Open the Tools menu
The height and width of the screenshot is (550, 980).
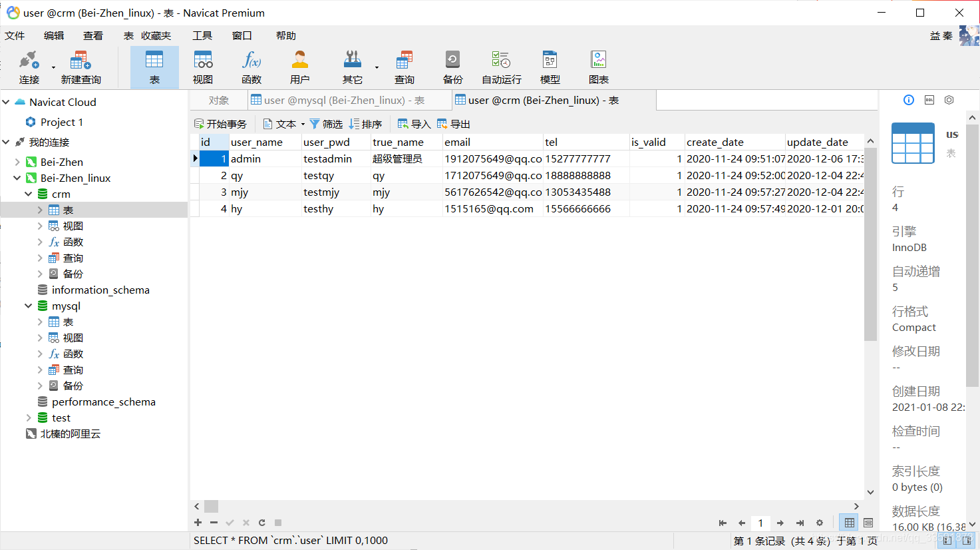(x=202, y=35)
